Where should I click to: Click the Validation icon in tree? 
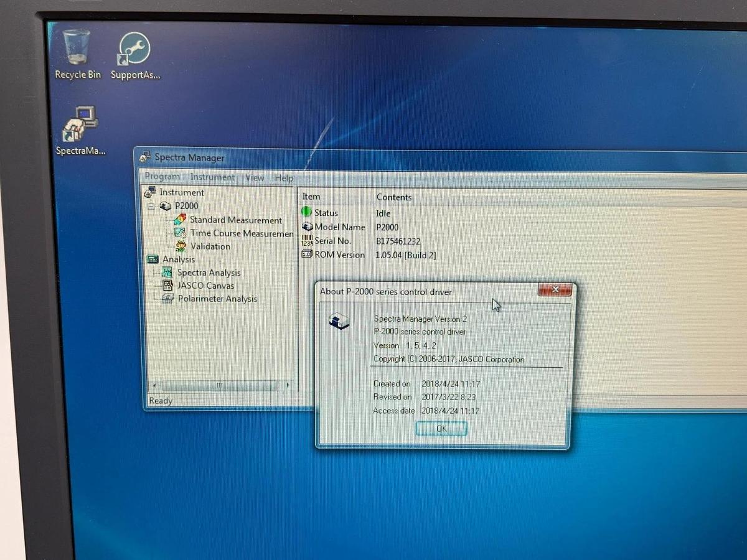click(x=181, y=246)
